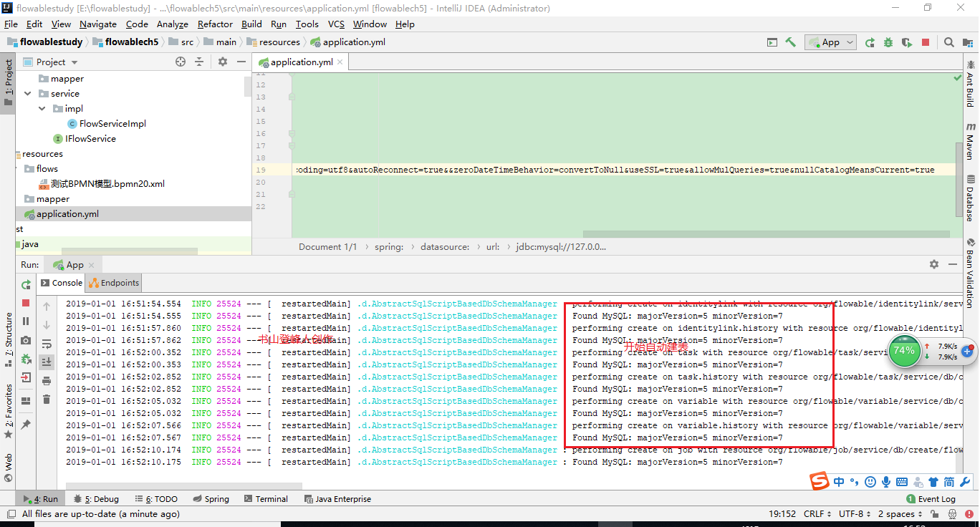The height and width of the screenshot is (527, 980).
Task: Open the Terminal tool window
Action: pyautogui.click(x=266, y=499)
